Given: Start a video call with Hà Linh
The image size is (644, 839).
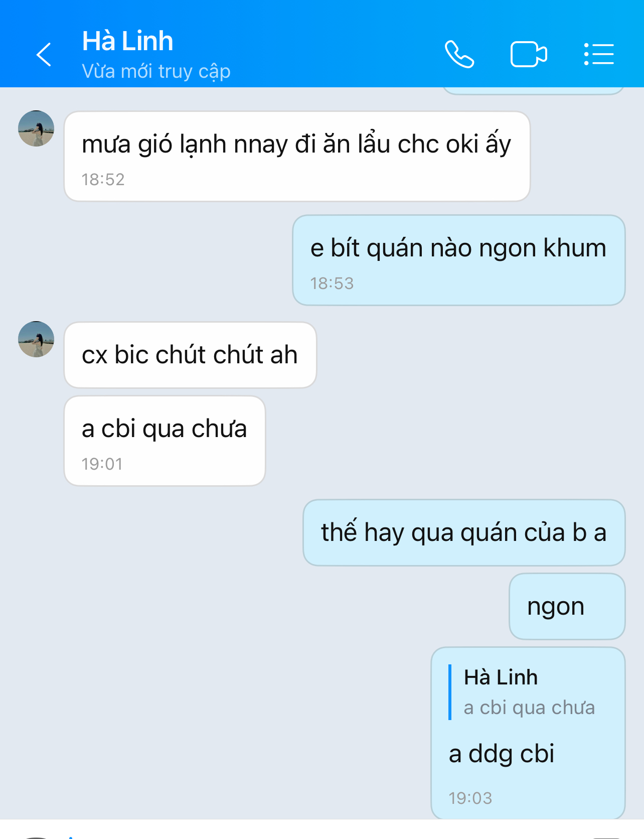Looking at the screenshot, I should point(529,54).
